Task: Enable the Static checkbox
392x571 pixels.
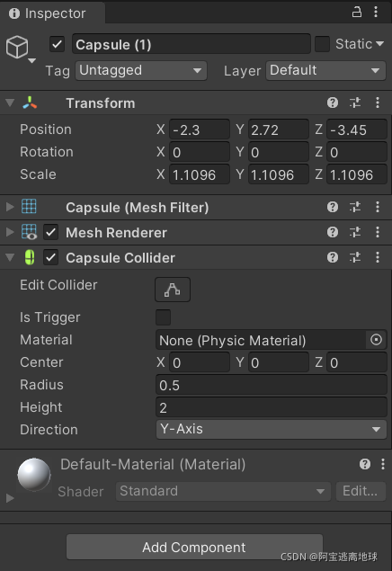Action: 322,44
